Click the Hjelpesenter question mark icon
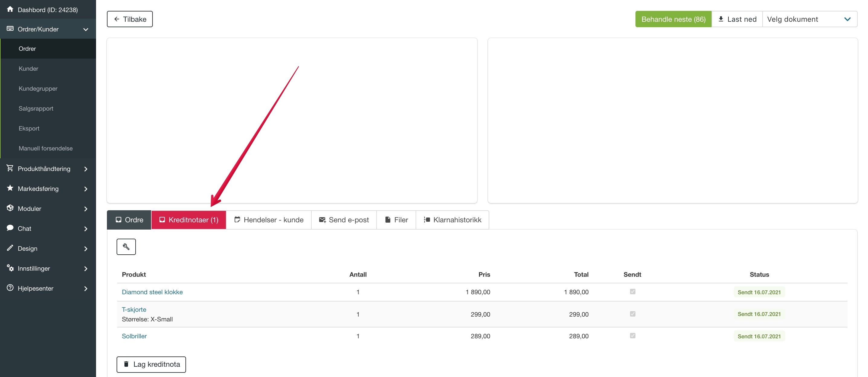The image size is (868, 377). click(10, 288)
